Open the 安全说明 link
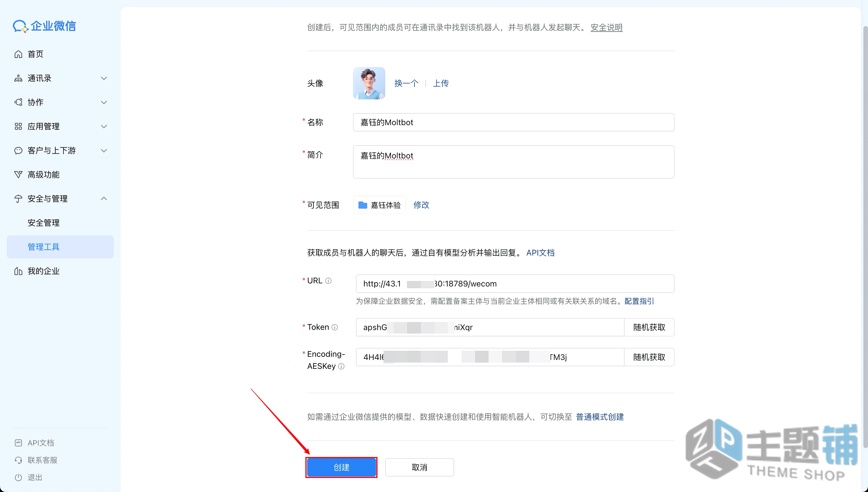The height and width of the screenshot is (492, 868). 607,27
